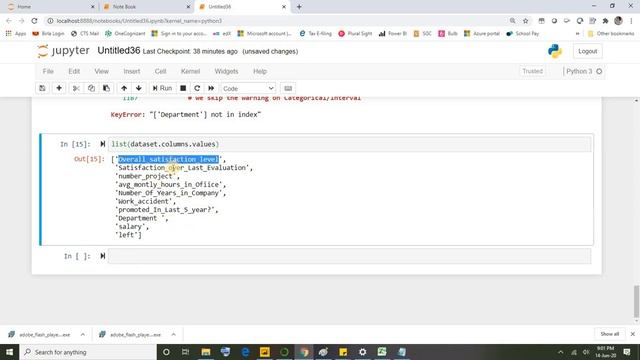640x360 pixels.
Task: Click the Trusted notebook indicator
Action: tap(533, 71)
